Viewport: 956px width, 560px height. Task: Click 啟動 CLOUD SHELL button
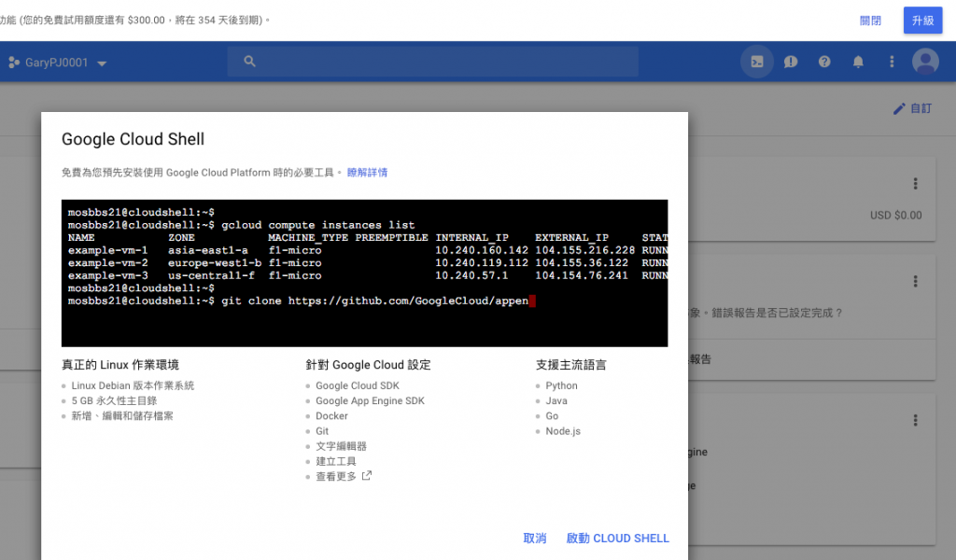coord(618,538)
